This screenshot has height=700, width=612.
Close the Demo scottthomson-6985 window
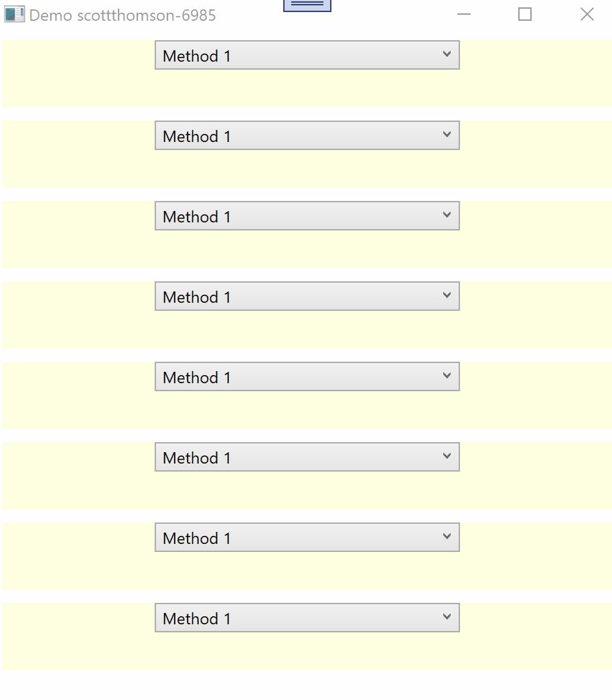[x=587, y=15]
